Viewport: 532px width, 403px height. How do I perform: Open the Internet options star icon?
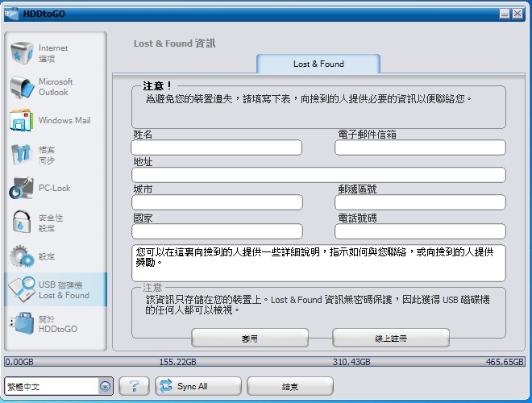pyautogui.click(x=22, y=52)
